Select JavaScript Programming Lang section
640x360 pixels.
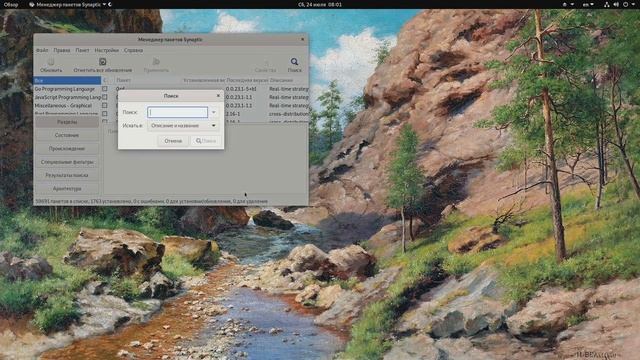click(67, 97)
